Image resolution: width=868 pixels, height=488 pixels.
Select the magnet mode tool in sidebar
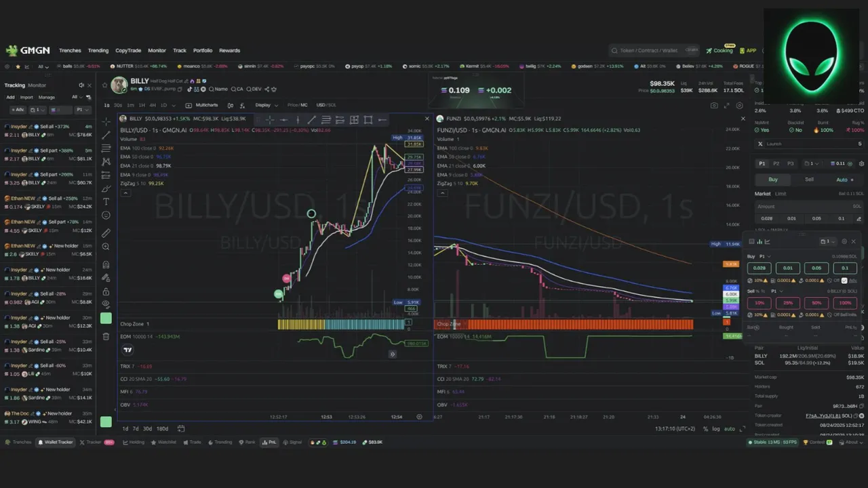(x=106, y=265)
